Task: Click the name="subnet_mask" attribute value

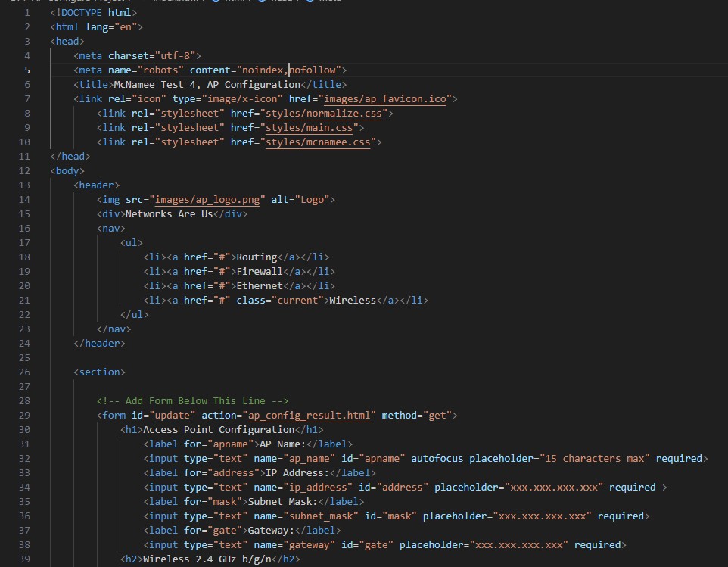Action: tap(321, 516)
